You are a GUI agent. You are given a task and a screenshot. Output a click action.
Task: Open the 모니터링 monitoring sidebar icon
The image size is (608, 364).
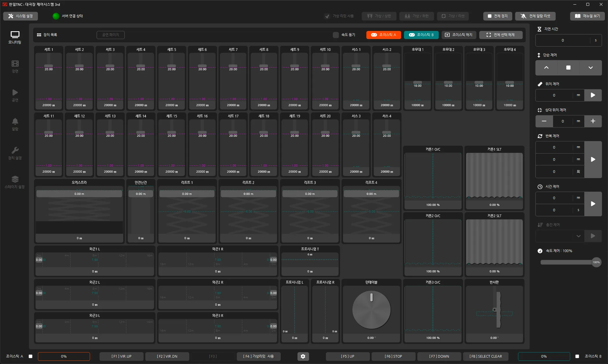pos(15,35)
